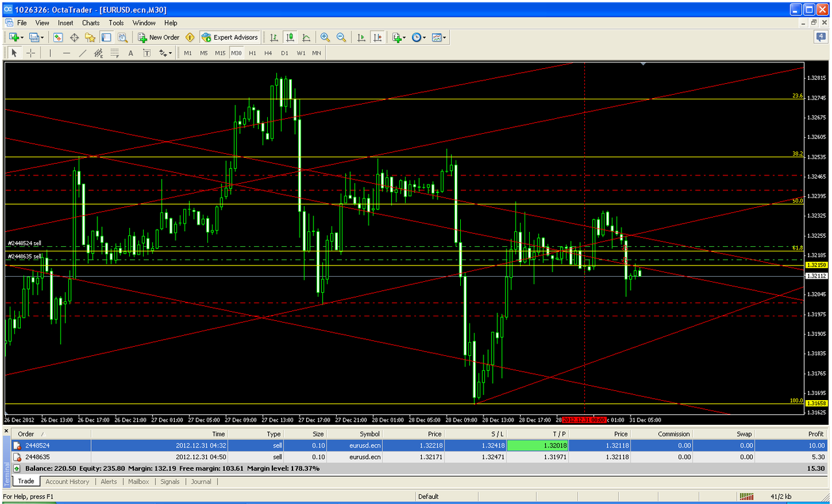Open the chart Templates icon
Screen dimensions: 832x504
pos(437,37)
